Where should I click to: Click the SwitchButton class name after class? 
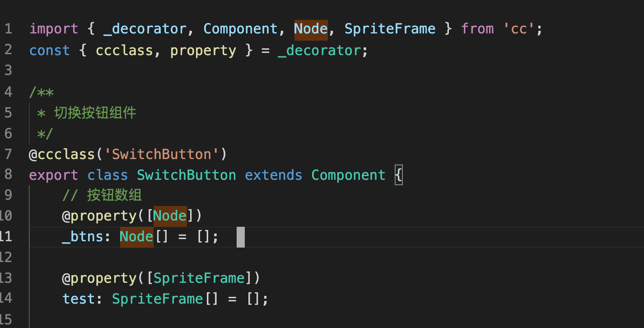tap(187, 175)
